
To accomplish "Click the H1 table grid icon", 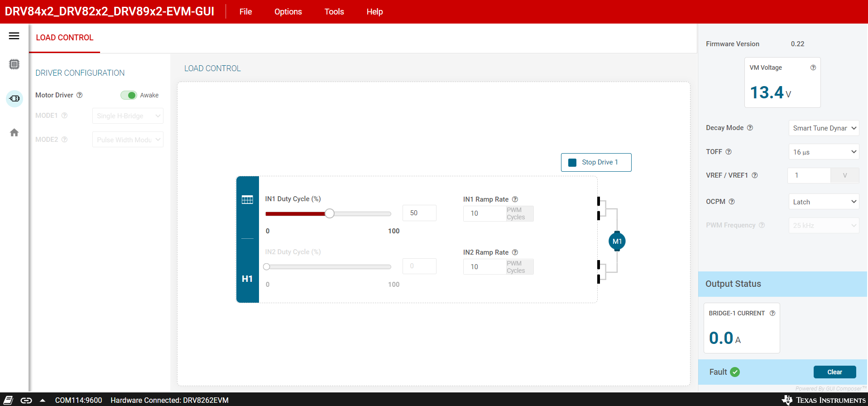I will (247, 200).
